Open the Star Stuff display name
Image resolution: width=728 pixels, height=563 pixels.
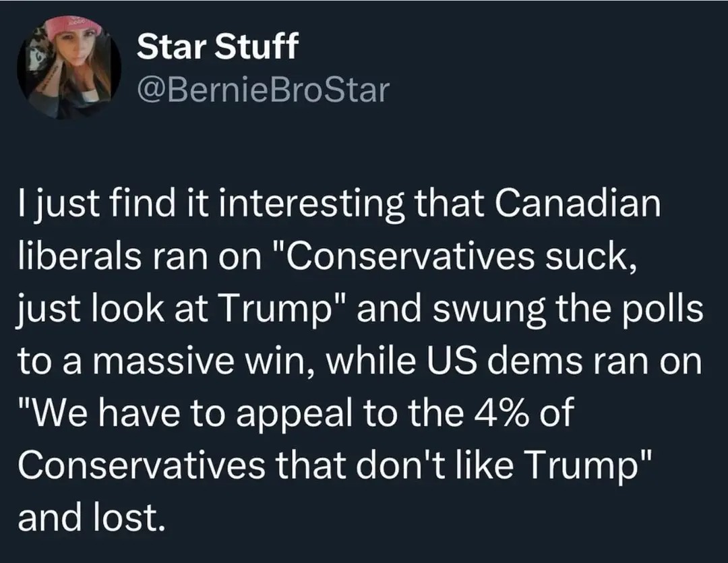coord(217,47)
